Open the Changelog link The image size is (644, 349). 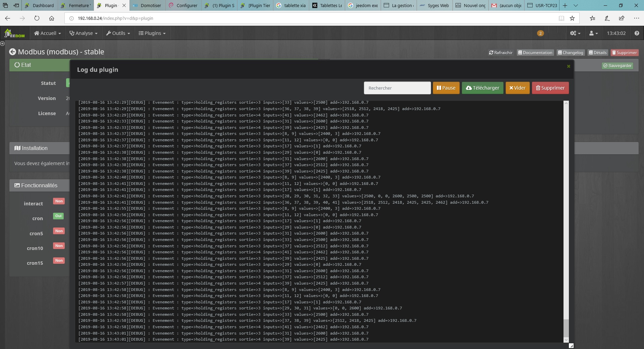point(571,53)
